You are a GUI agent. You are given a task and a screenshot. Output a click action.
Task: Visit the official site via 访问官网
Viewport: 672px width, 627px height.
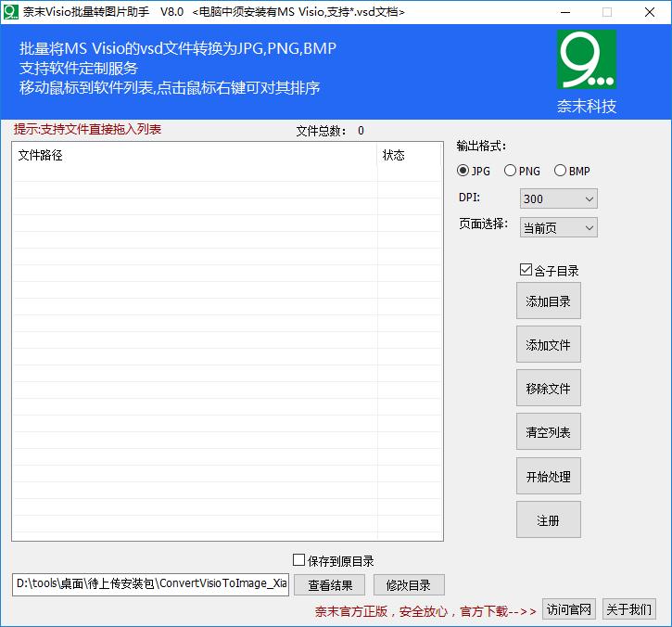point(569,609)
